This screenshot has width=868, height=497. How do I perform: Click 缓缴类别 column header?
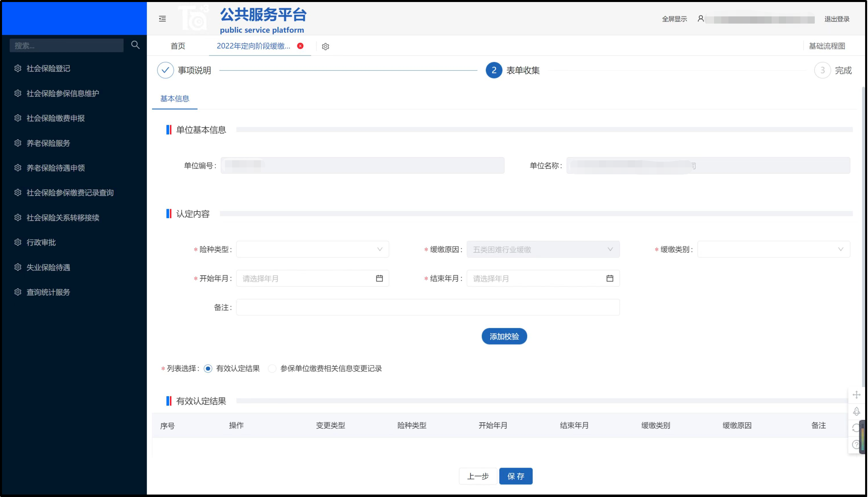(656, 425)
